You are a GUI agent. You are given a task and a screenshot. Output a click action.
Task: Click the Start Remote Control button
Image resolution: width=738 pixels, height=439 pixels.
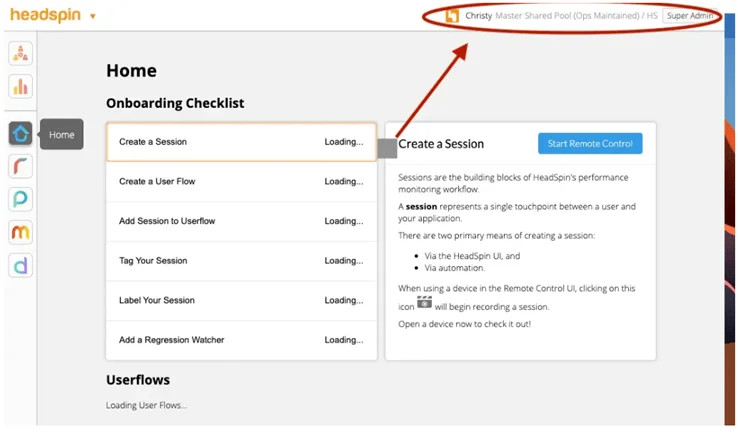pos(590,144)
